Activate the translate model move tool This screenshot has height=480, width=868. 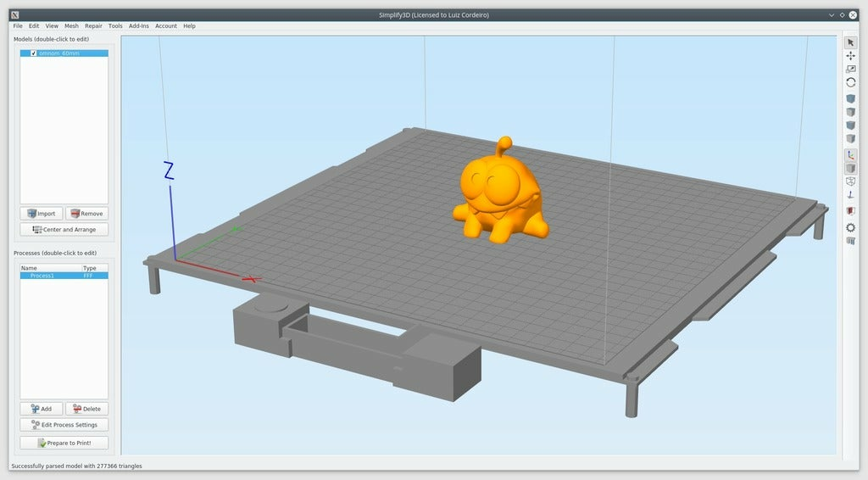[851, 56]
